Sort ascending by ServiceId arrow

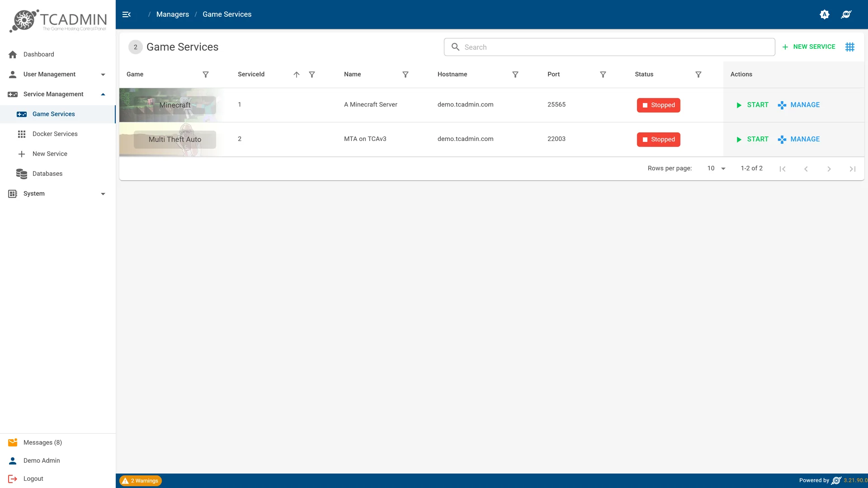point(297,75)
